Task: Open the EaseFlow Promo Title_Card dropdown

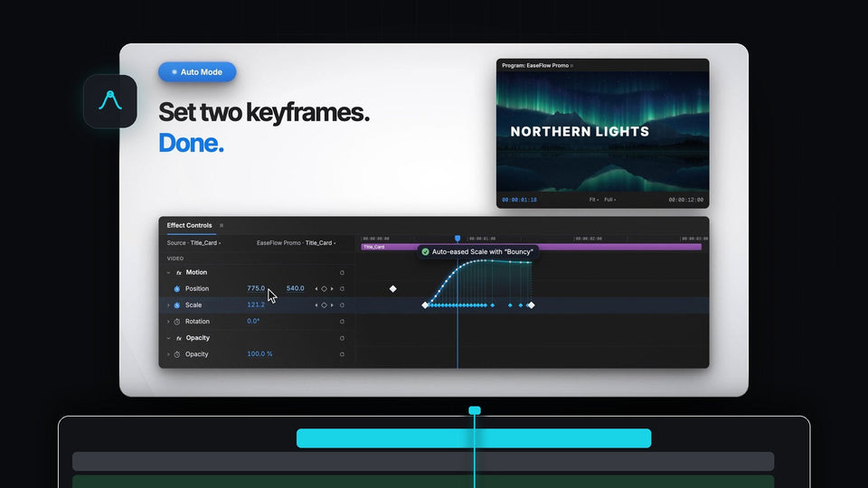Action: click(297, 243)
